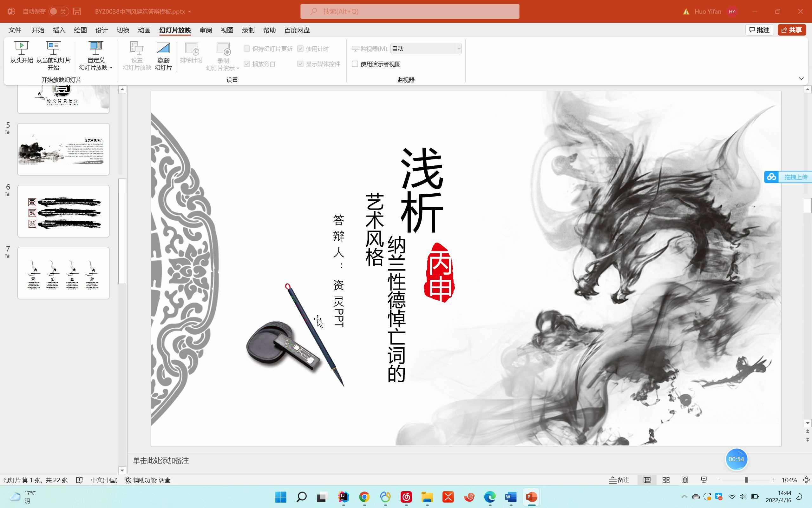Open File Explorer from taskbar
This screenshot has width=812, height=508.
pos(427,497)
